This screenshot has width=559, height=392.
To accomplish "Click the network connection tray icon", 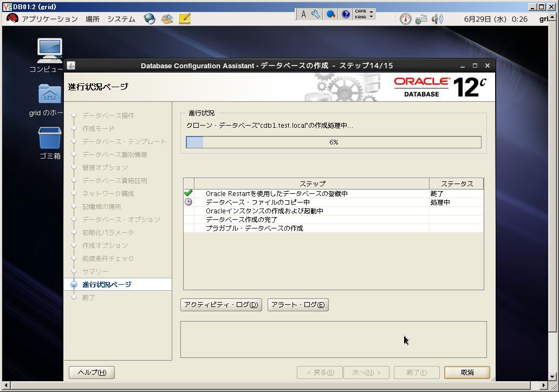I will [x=421, y=19].
